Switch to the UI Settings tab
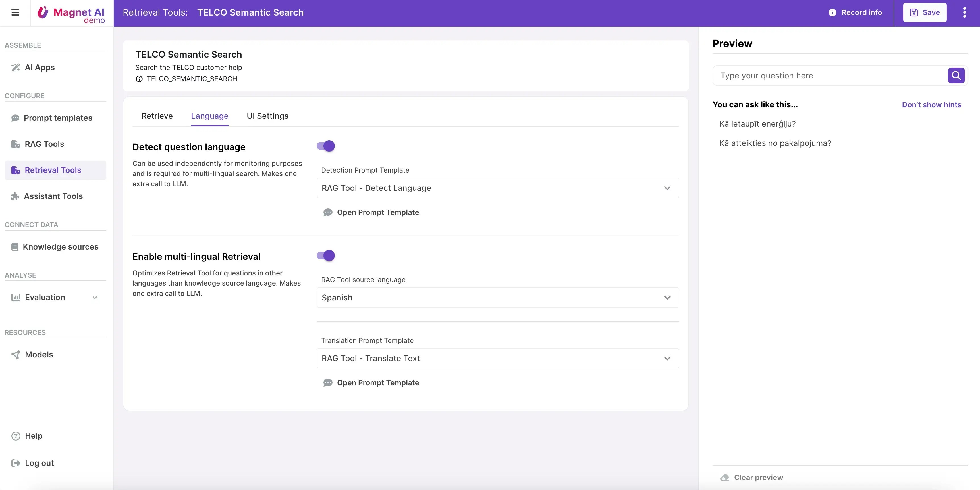The width and height of the screenshot is (980, 490). point(267,116)
